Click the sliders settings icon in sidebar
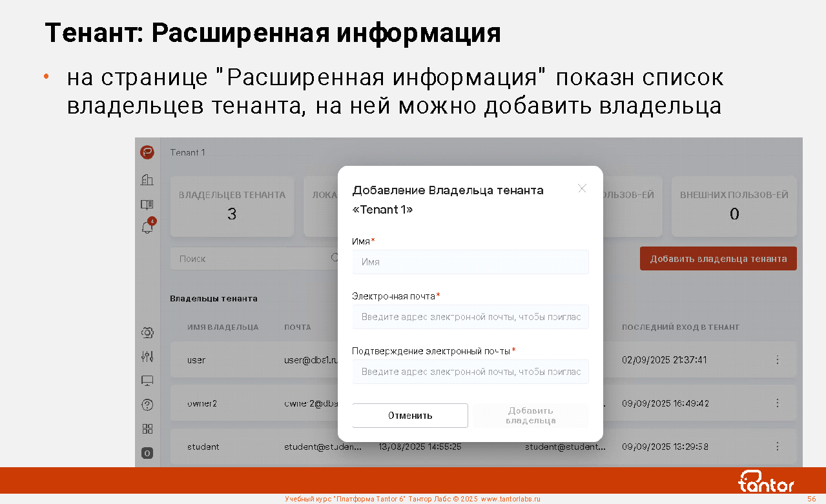The image size is (826, 504). [x=147, y=356]
